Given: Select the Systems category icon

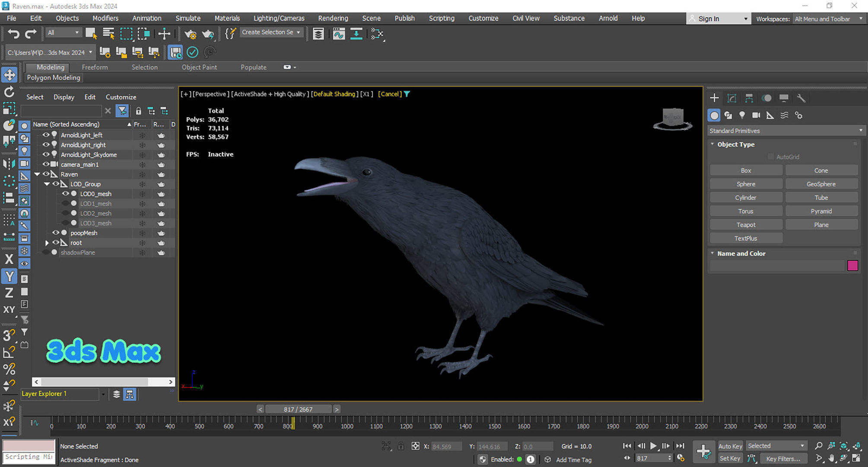Looking at the screenshot, I should coord(798,115).
